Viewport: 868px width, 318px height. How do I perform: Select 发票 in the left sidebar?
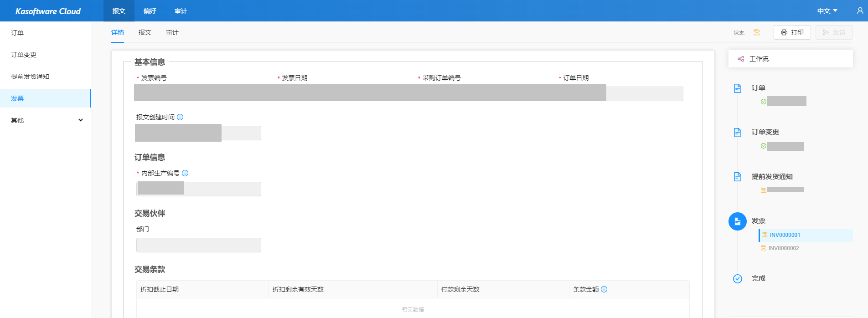click(45, 98)
